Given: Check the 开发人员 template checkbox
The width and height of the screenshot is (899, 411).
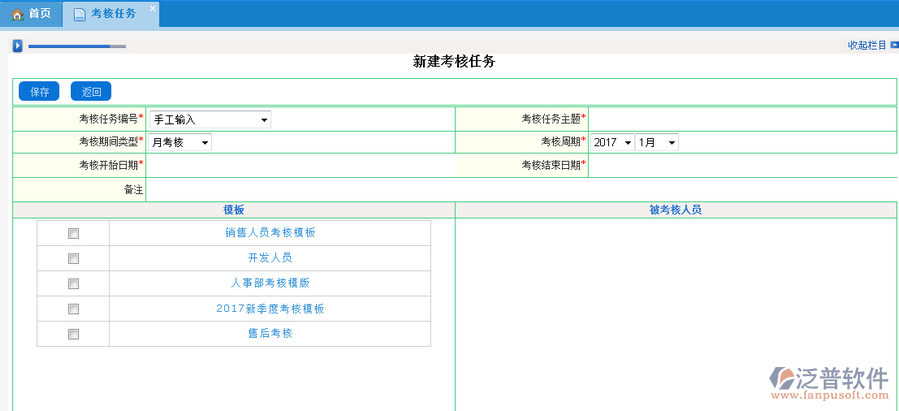Looking at the screenshot, I should 73,258.
